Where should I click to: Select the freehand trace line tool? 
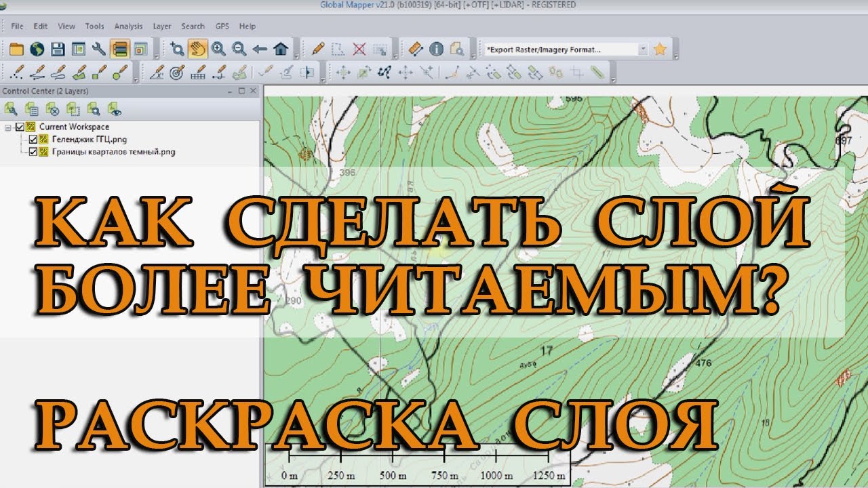pyautogui.click(x=58, y=70)
